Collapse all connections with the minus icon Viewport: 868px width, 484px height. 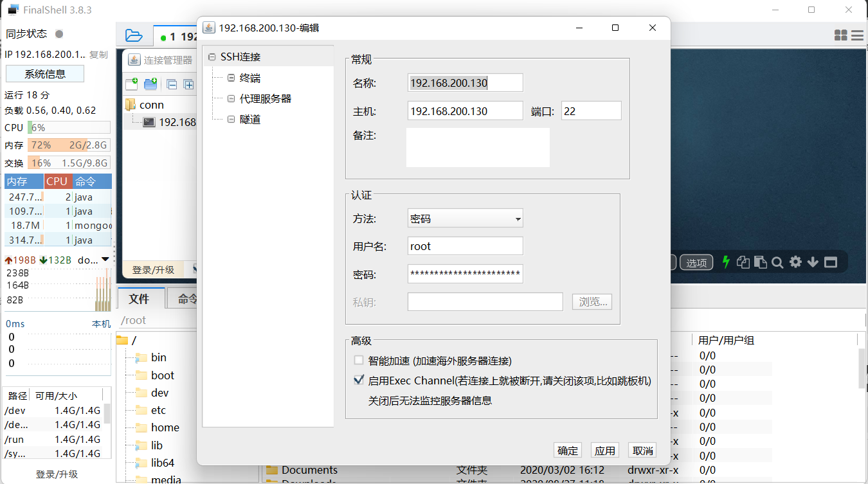coord(172,85)
